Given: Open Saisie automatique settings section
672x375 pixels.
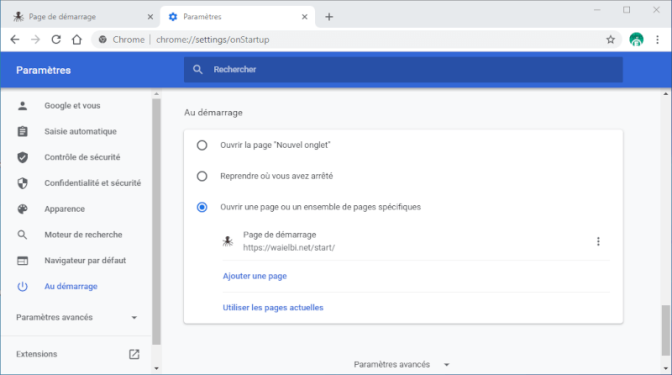Looking at the screenshot, I should click(81, 131).
